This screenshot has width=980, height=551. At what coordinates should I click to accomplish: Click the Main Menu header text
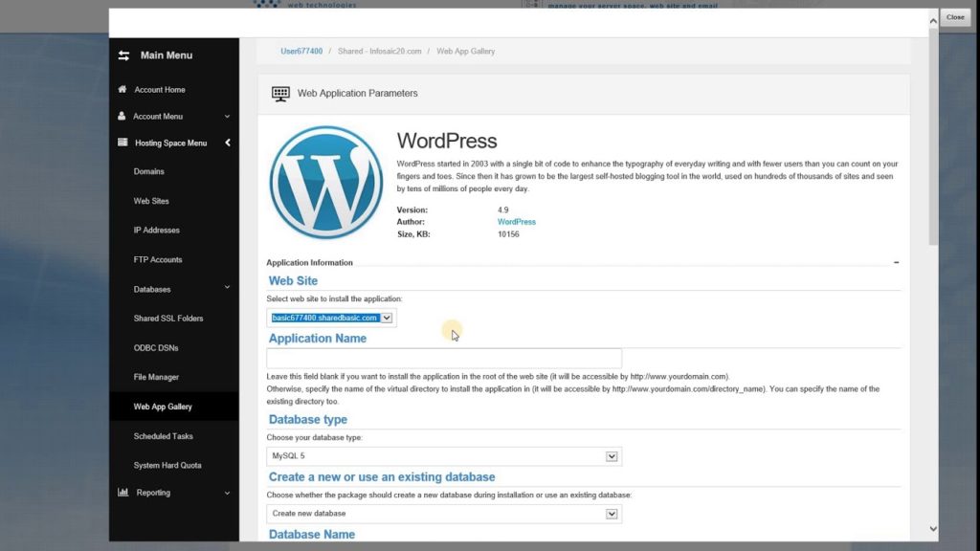[167, 55]
